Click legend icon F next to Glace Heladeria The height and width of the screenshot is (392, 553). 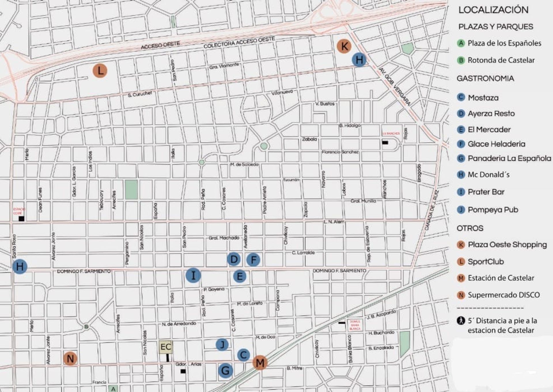click(x=461, y=144)
